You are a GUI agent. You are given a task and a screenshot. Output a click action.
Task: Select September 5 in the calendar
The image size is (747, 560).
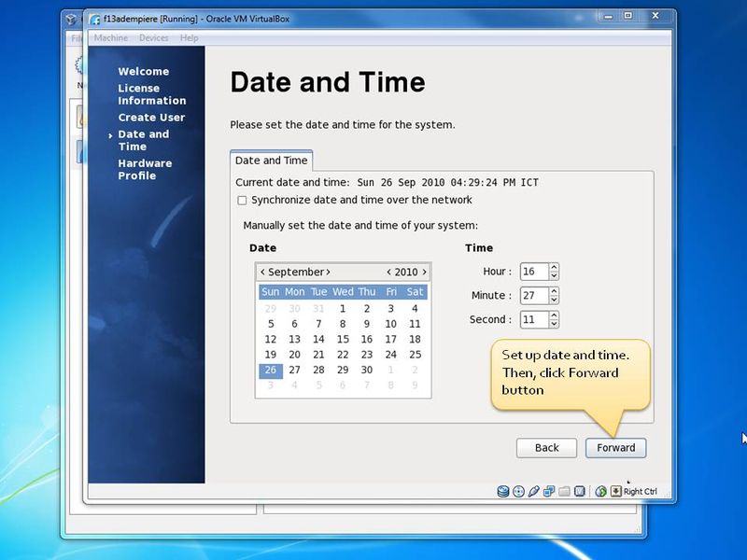pos(271,324)
